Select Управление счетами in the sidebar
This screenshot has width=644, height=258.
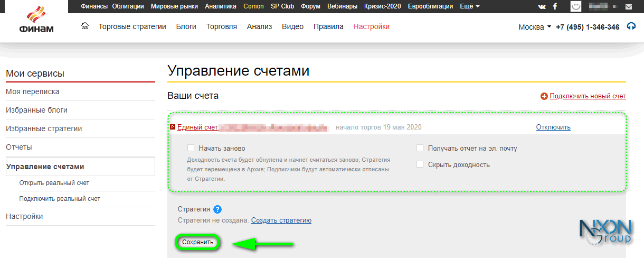80,167
